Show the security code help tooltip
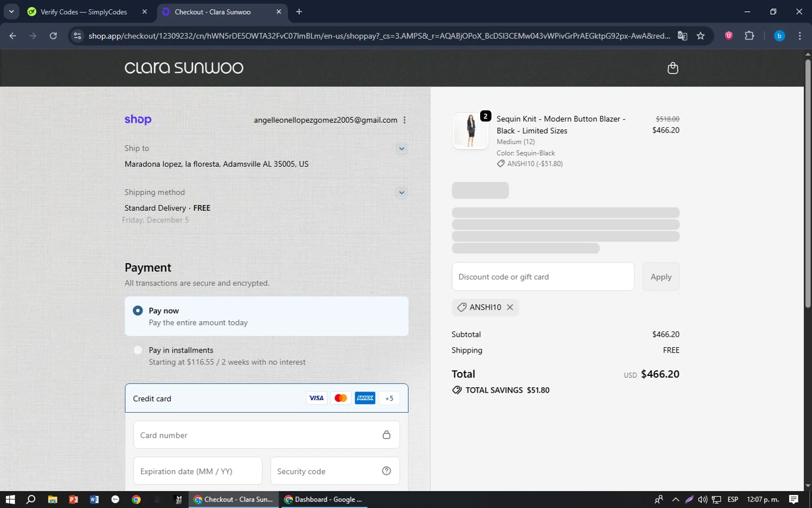The width and height of the screenshot is (812, 508). (x=387, y=471)
